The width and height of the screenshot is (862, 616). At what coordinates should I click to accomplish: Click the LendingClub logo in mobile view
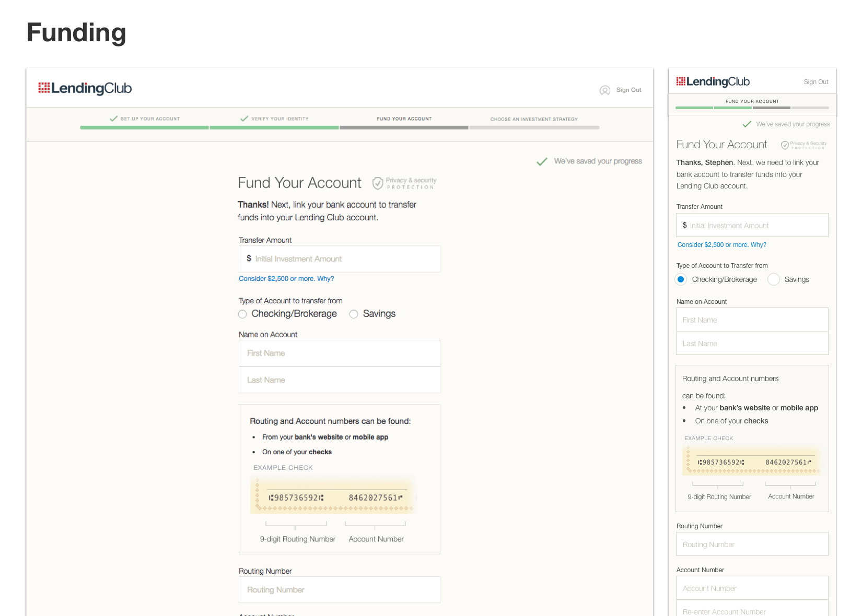pyautogui.click(x=713, y=81)
